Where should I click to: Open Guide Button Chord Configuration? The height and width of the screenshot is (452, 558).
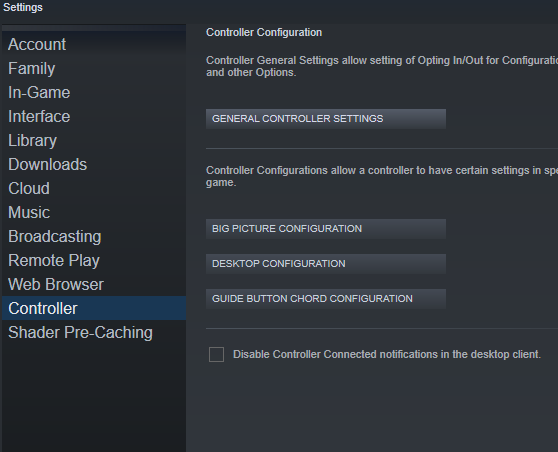[326, 299]
